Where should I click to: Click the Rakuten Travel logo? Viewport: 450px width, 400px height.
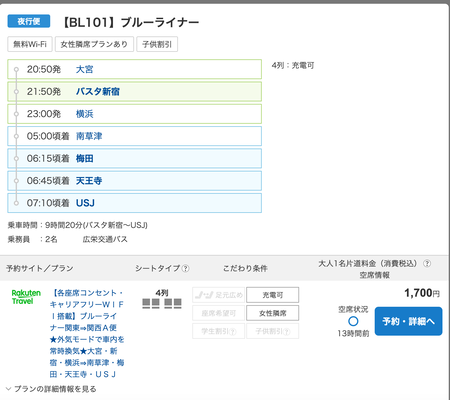pyautogui.click(x=26, y=297)
